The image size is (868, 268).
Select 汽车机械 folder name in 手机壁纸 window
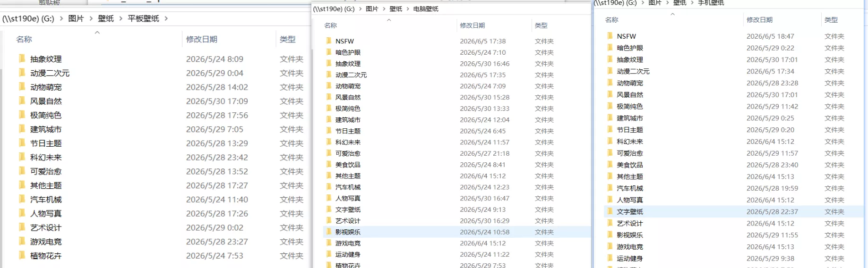pyautogui.click(x=630, y=188)
